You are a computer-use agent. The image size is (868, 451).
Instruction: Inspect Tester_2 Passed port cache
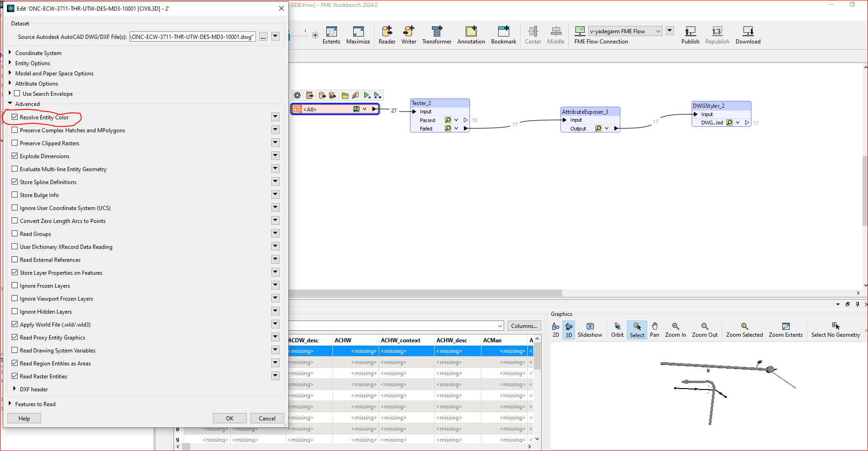click(448, 120)
